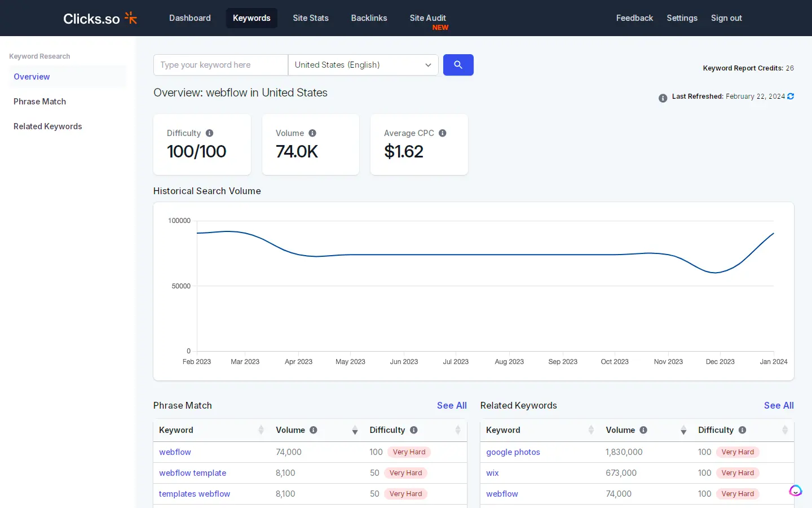
Task: Open the templates webflow keyword link
Action: click(x=195, y=494)
